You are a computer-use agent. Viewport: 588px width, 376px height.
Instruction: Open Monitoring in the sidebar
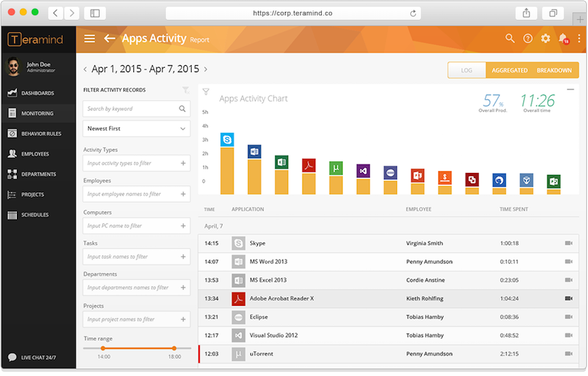(38, 113)
